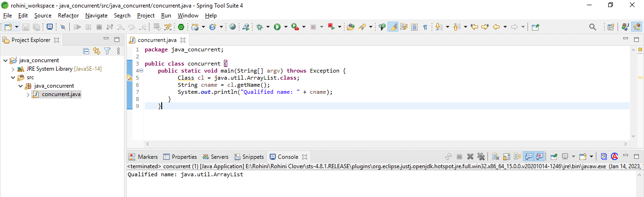Click the Previous Annotation arrow icon

[456, 27]
